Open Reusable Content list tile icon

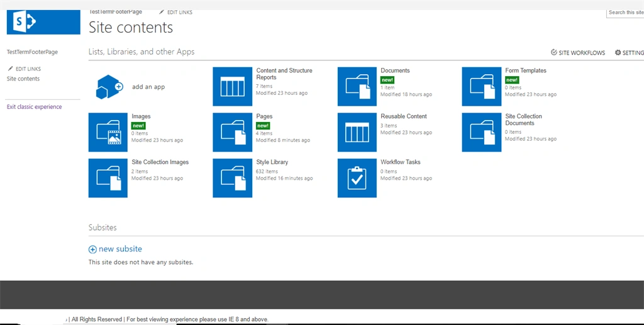(357, 132)
